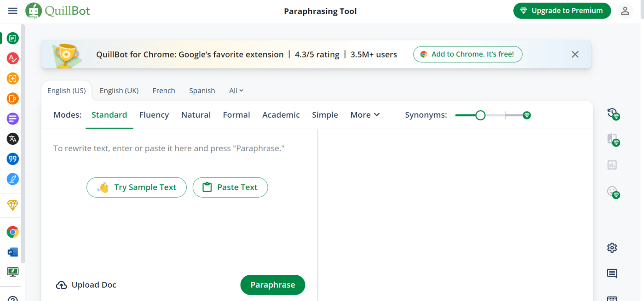The image size is (644, 301).
Task: Open the Compare Modes premium icon
Action: (613, 140)
